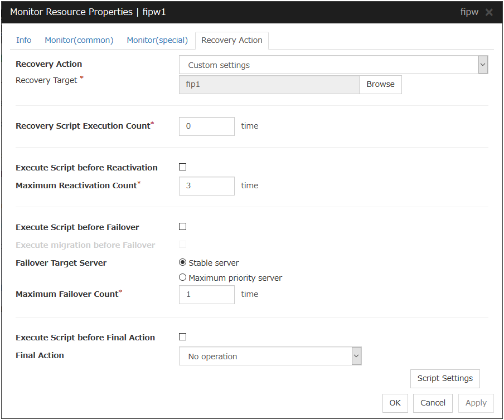Edit the Maximum Reactivation Count field
Viewport: 504px width, 420px height.
[206, 186]
